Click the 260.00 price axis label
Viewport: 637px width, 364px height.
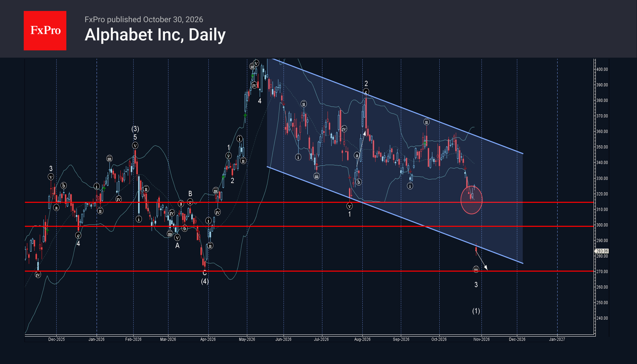(602, 287)
